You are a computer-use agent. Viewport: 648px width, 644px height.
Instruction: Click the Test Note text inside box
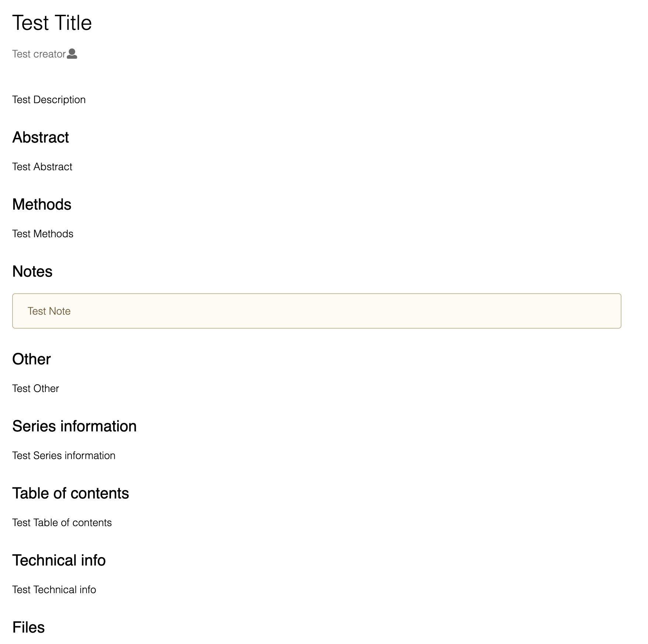[49, 311]
